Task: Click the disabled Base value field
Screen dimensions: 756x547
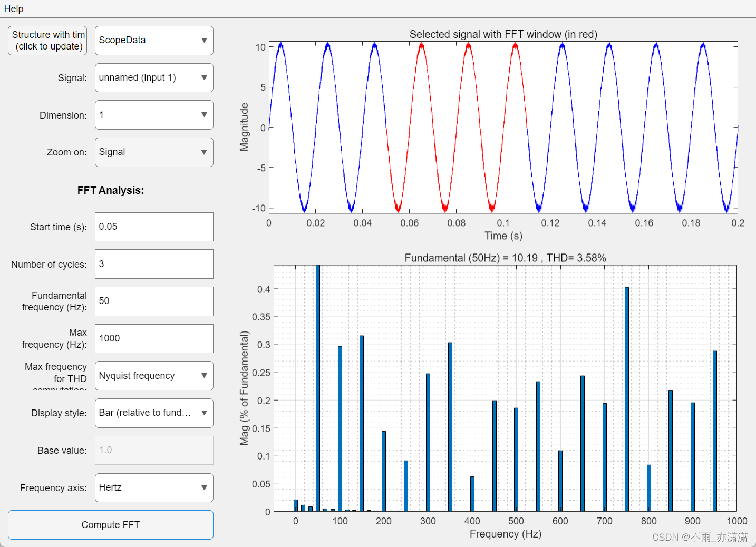Action: tap(154, 450)
